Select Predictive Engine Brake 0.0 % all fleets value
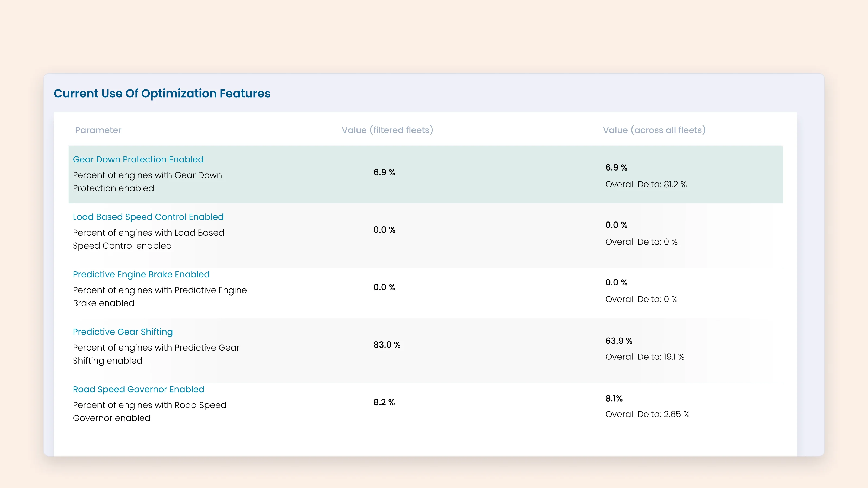The image size is (868, 488). tap(616, 282)
